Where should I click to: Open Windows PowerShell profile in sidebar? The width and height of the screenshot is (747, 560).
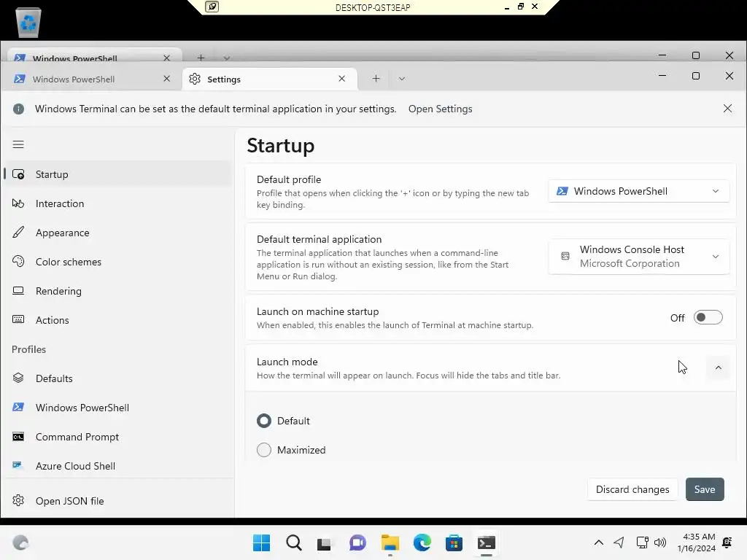(x=117, y=408)
